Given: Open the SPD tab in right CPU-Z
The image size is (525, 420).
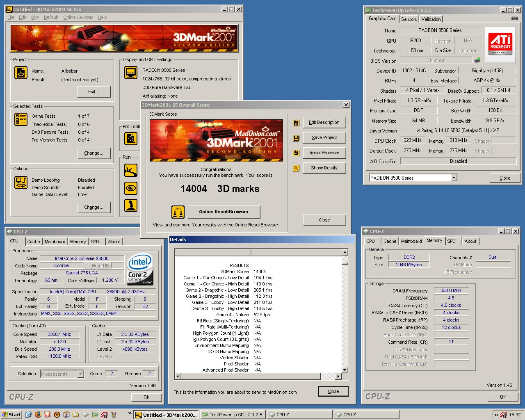Looking at the screenshot, I should pyautogui.click(x=451, y=241).
